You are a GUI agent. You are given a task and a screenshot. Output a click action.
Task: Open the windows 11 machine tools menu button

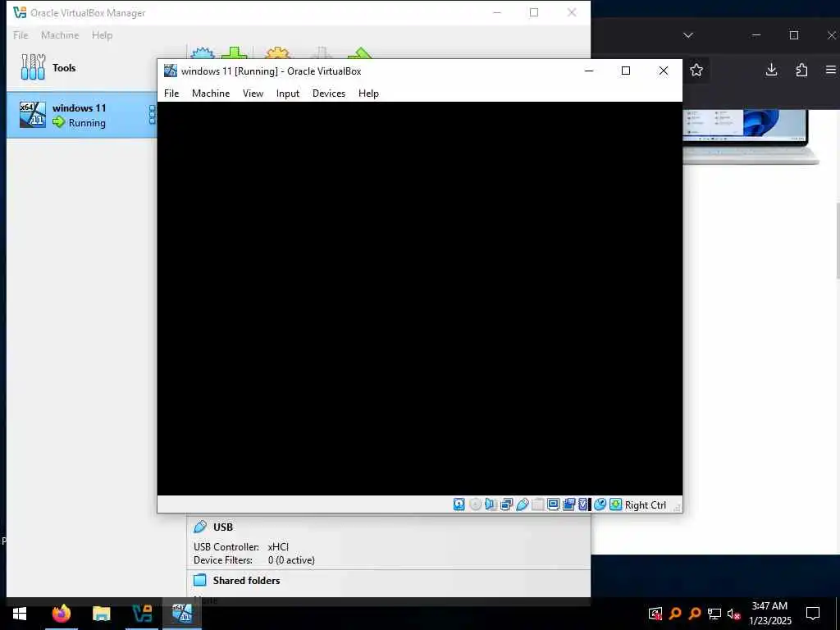[x=152, y=115]
